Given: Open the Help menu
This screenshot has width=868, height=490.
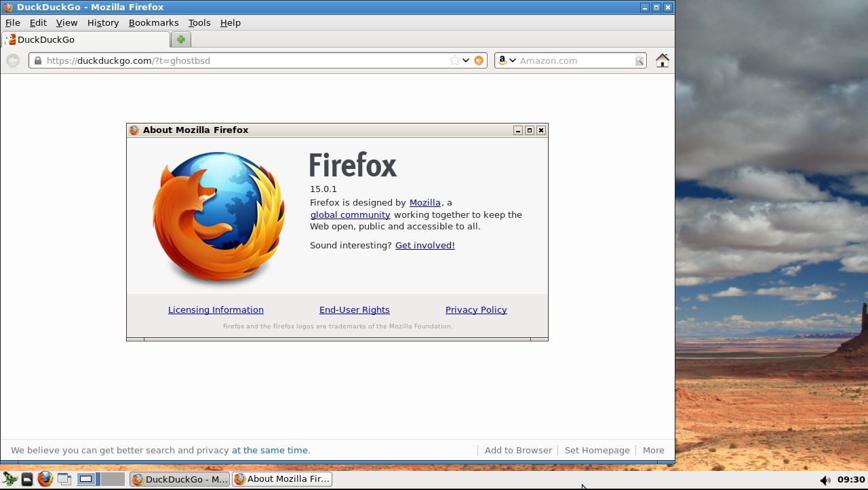Looking at the screenshot, I should pyautogui.click(x=231, y=22).
